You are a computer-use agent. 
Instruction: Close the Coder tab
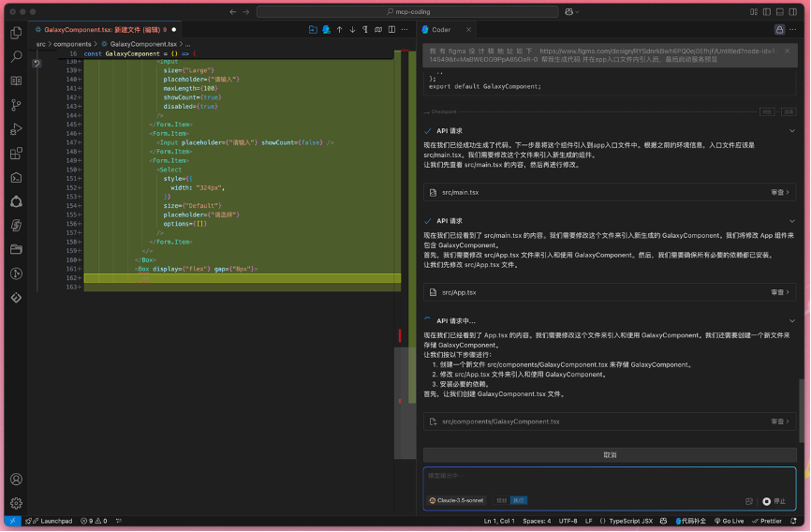468,29
